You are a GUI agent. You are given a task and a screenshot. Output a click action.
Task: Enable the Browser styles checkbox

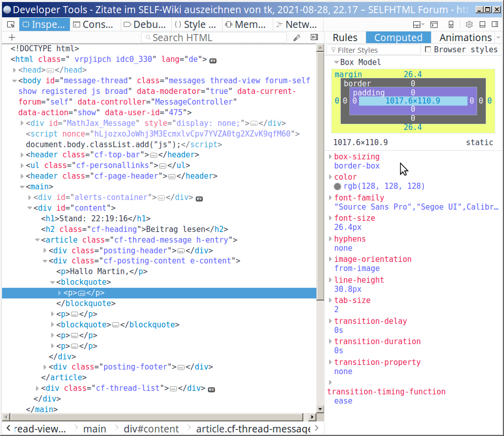click(x=428, y=50)
